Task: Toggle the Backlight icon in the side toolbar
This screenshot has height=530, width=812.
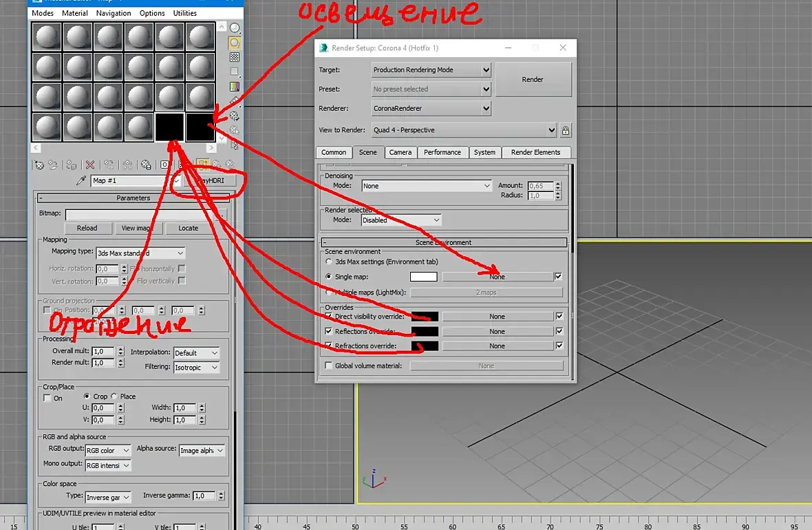Action: pyautogui.click(x=235, y=43)
